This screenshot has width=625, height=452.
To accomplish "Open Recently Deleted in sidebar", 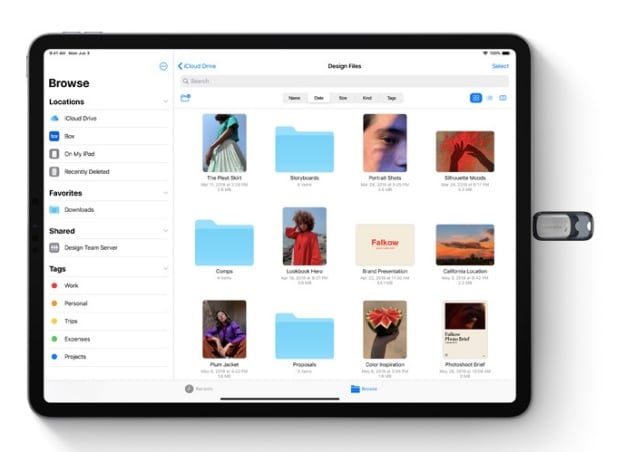I will [86, 171].
